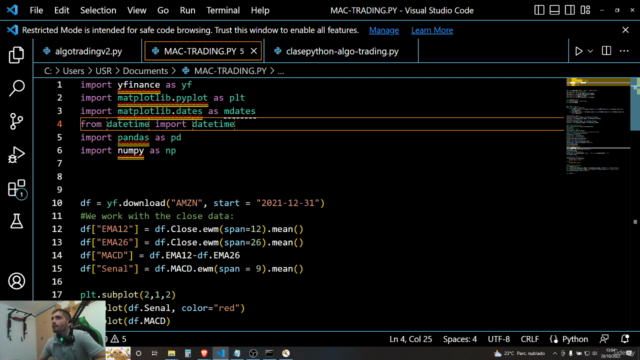The image size is (640, 360).
Task: Click the Ln 4, Col 25 cursor position
Action: 411,339
